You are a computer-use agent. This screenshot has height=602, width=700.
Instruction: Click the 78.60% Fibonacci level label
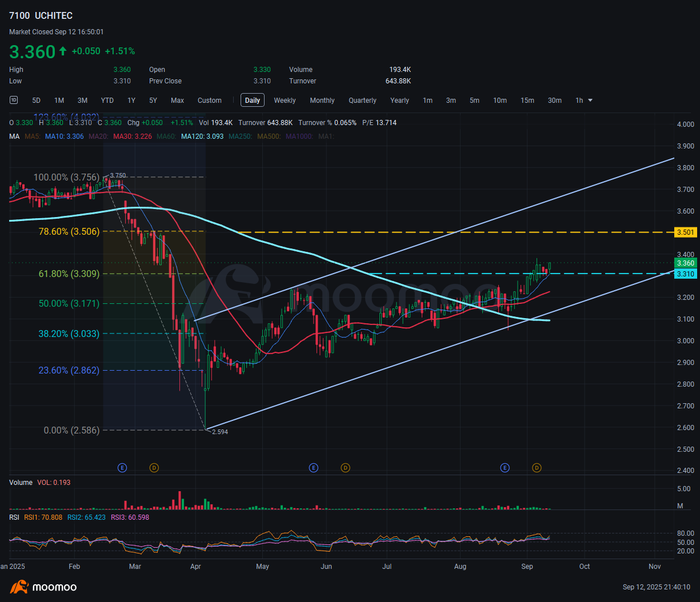pos(69,231)
